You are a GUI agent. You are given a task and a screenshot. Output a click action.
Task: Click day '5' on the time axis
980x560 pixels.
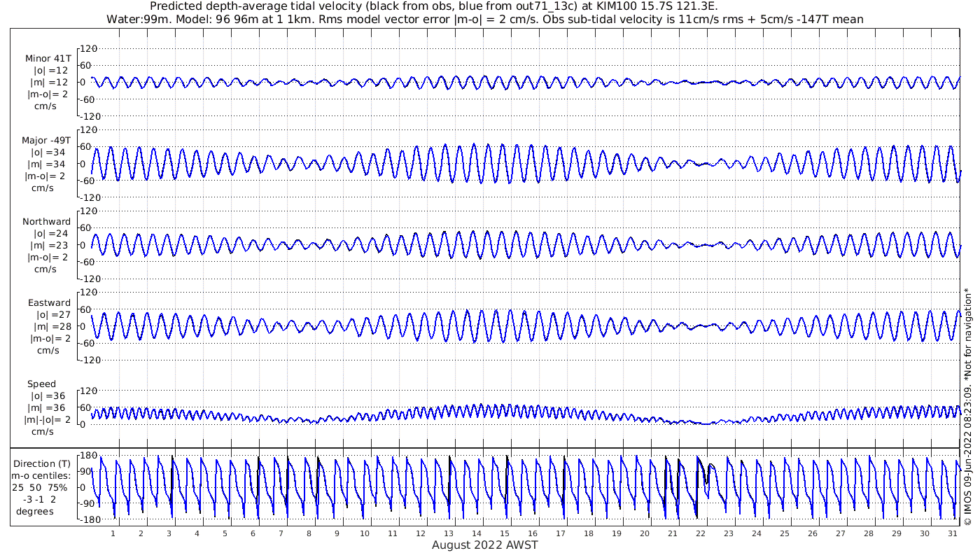[225, 533]
